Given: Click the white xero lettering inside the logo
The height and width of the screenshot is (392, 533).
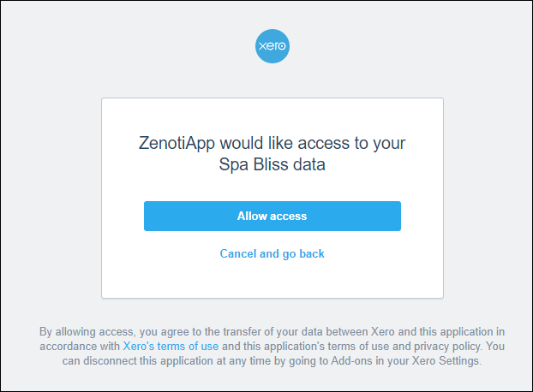Looking at the screenshot, I should [272, 46].
